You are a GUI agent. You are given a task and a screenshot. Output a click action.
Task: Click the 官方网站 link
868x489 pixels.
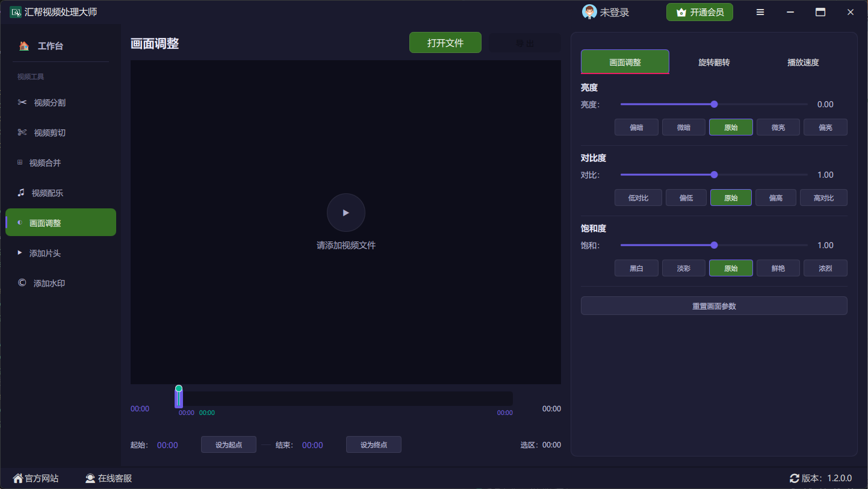click(x=42, y=478)
